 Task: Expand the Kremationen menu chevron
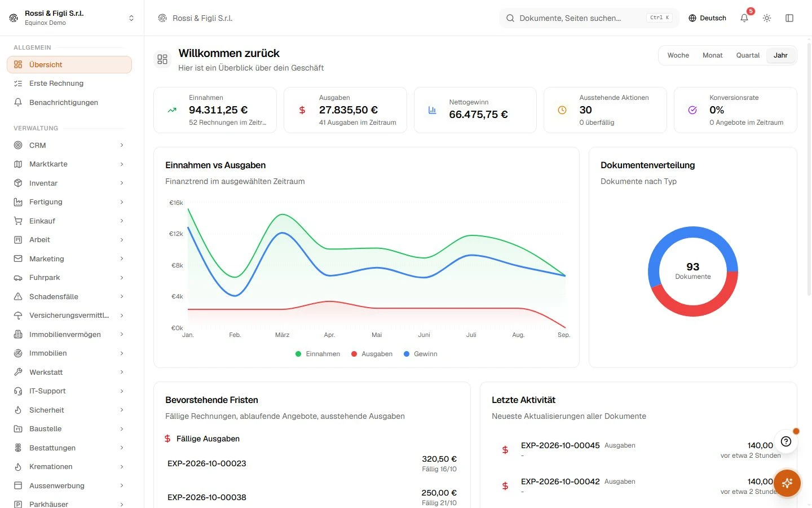coord(122,467)
